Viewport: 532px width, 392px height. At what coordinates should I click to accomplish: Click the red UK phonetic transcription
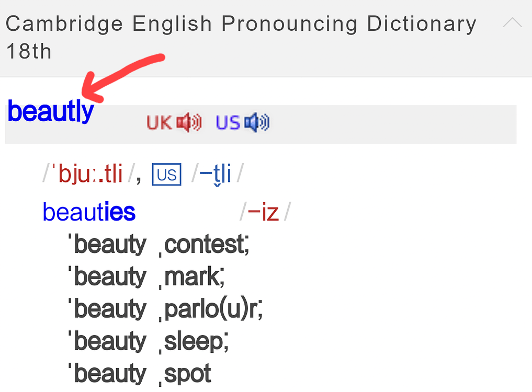pyautogui.click(x=90, y=174)
